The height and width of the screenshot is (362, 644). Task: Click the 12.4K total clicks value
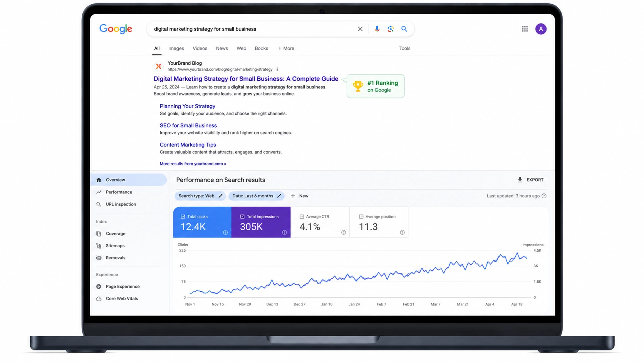tap(193, 227)
